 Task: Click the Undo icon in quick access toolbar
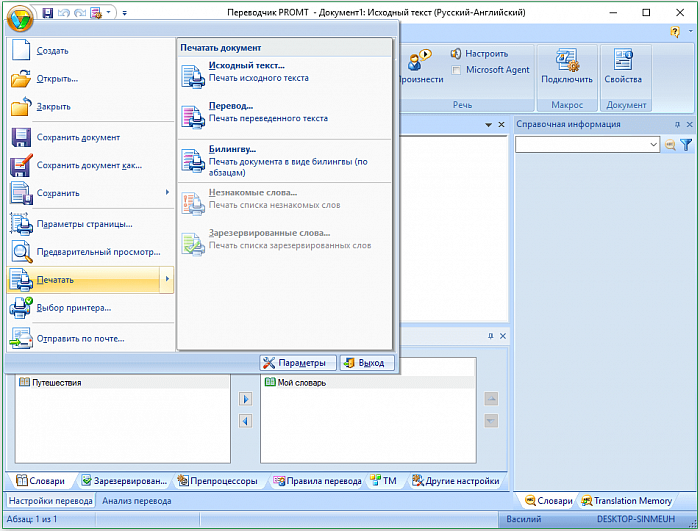click(64, 13)
